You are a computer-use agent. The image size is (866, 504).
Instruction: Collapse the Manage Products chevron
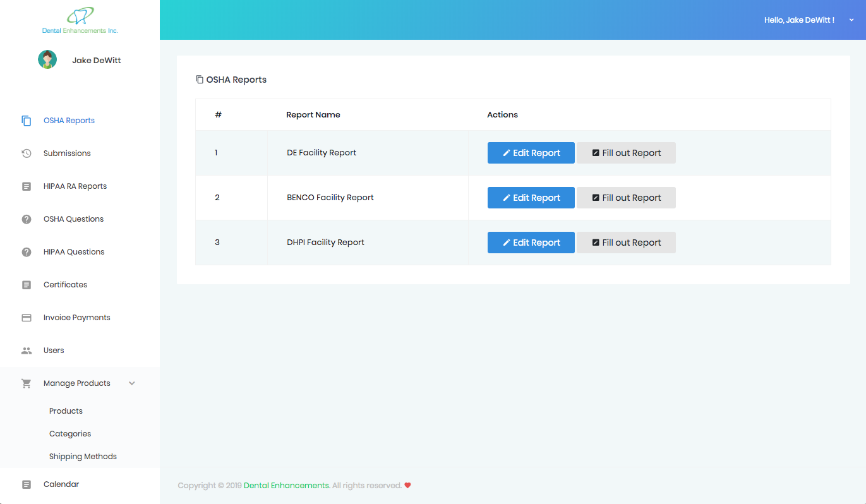[x=132, y=383]
